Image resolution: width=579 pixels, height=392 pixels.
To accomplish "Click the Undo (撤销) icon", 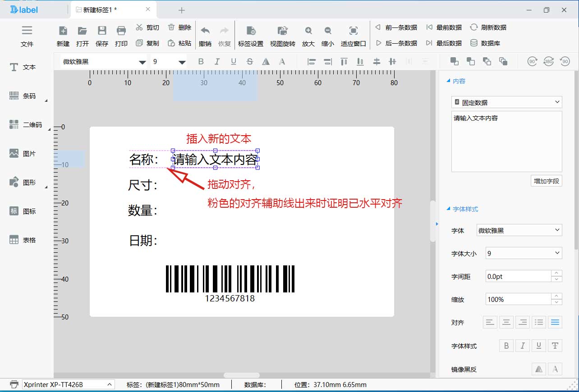I will tap(205, 36).
